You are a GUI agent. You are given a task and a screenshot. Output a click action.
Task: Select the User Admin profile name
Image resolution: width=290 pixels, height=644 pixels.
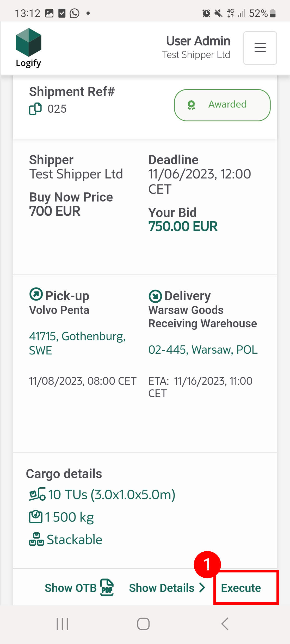point(198,41)
